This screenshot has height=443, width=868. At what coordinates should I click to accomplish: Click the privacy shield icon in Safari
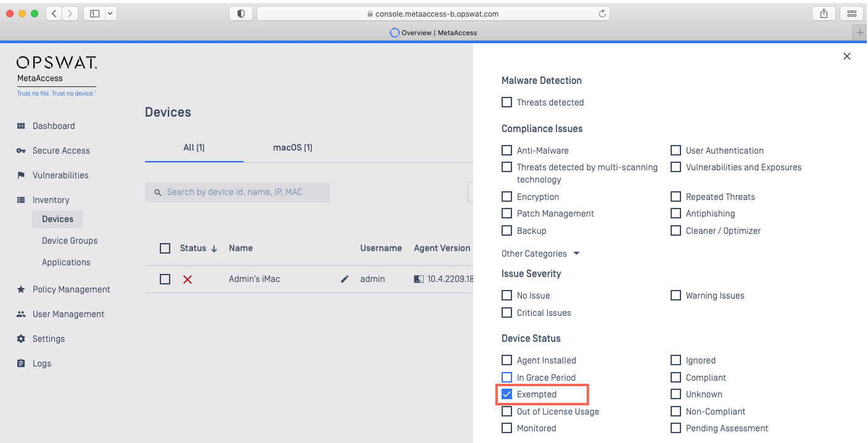tap(241, 14)
